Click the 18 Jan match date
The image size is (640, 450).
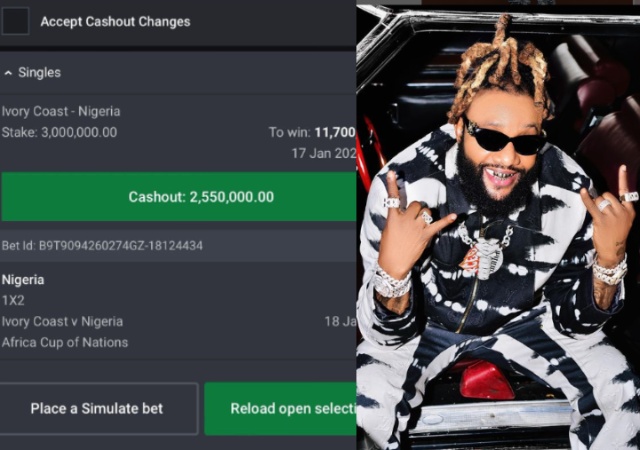point(340,322)
